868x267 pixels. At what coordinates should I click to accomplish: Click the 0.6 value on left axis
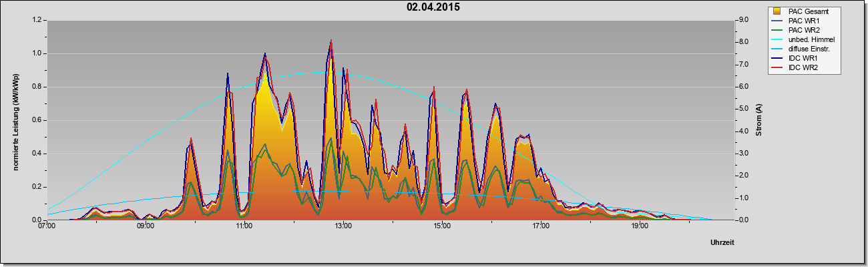[x=37, y=120]
